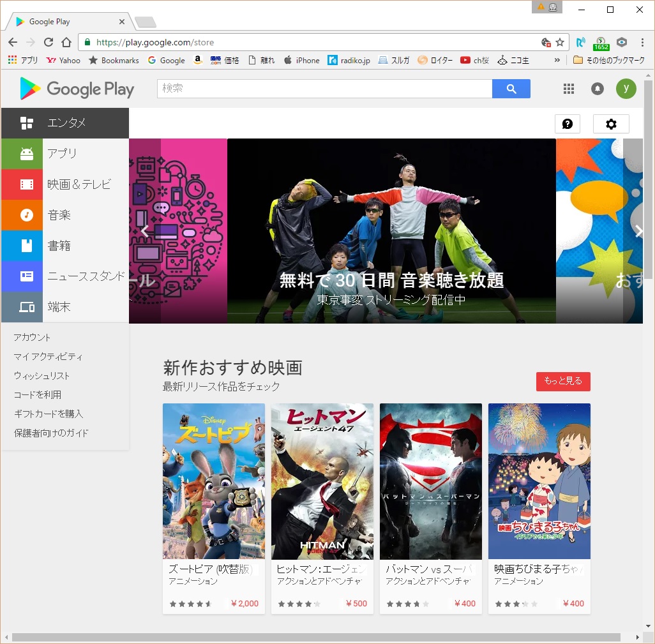Click the address bar URL
Image resolution: width=655 pixels, height=644 pixels.
coord(155,42)
